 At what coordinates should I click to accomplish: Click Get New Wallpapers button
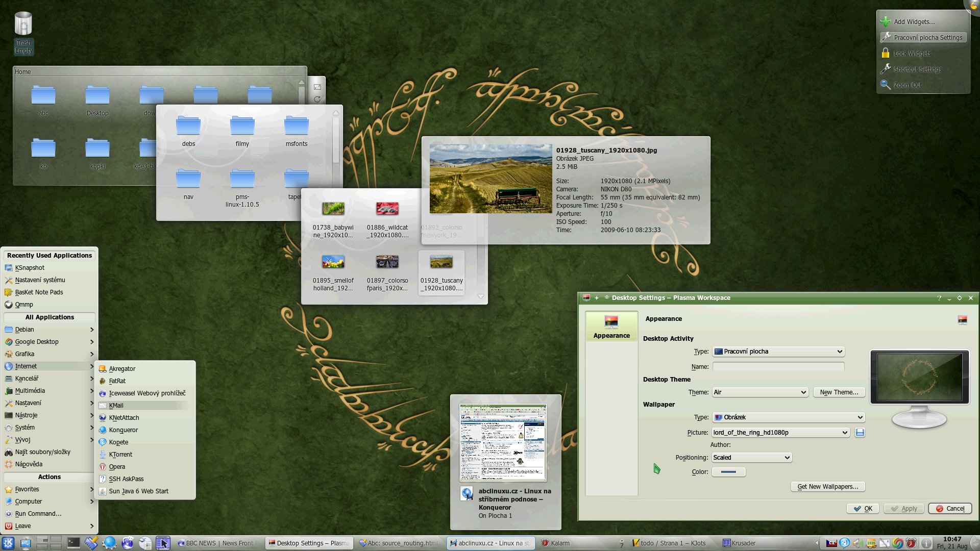[828, 487]
